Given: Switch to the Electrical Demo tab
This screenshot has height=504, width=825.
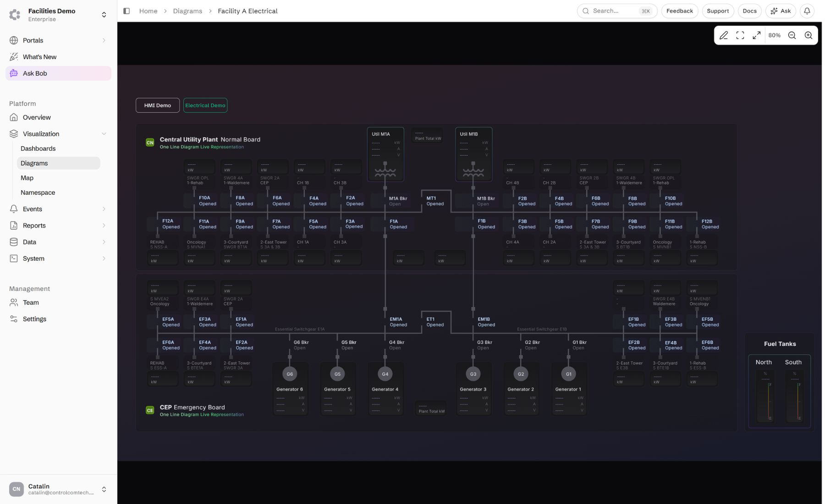Looking at the screenshot, I should [206, 105].
